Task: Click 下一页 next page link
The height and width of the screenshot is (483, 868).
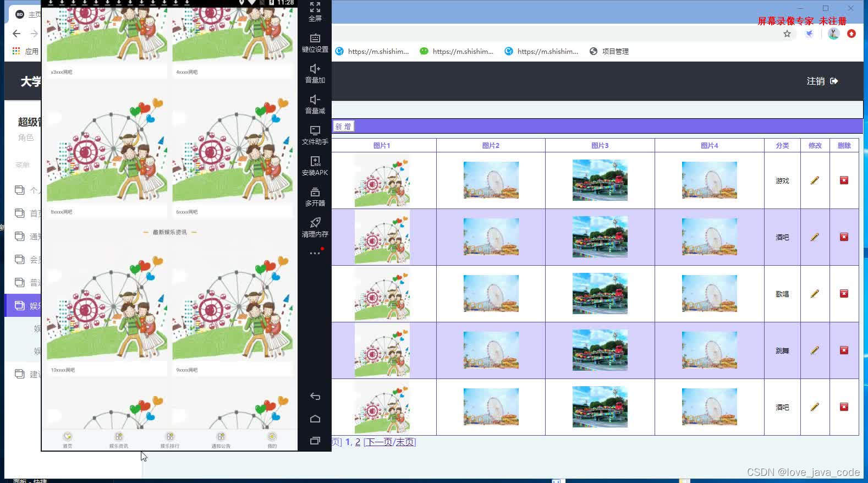Action: tap(379, 442)
